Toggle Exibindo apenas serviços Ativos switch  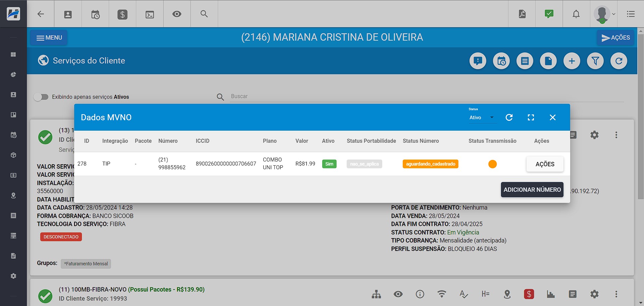(x=41, y=97)
